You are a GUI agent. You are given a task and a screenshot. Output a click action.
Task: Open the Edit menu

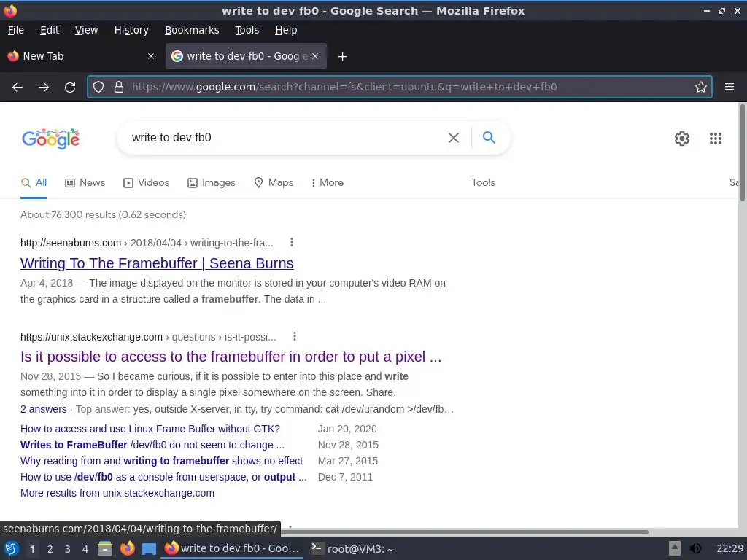(x=50, y=30)
